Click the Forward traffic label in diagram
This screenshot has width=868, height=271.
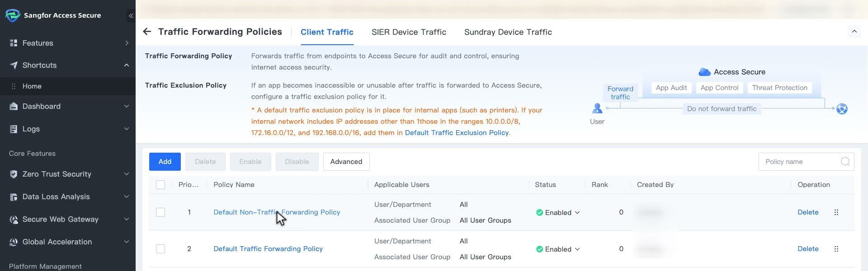(620, 93)
